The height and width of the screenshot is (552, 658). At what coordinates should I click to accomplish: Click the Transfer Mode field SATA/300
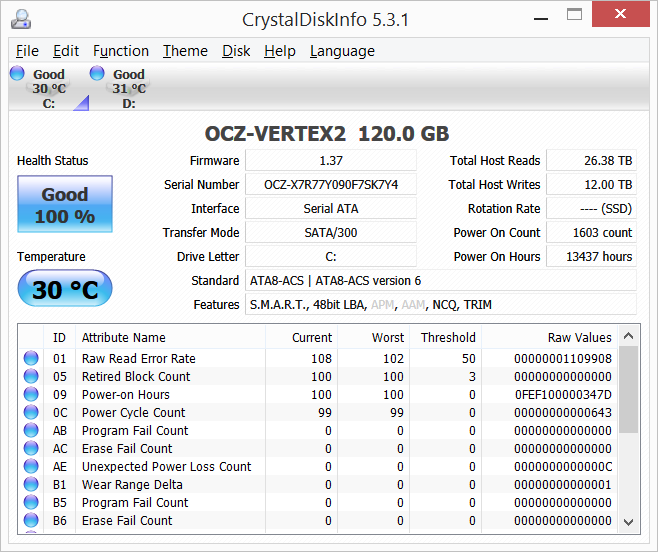[x=331, y=232]
